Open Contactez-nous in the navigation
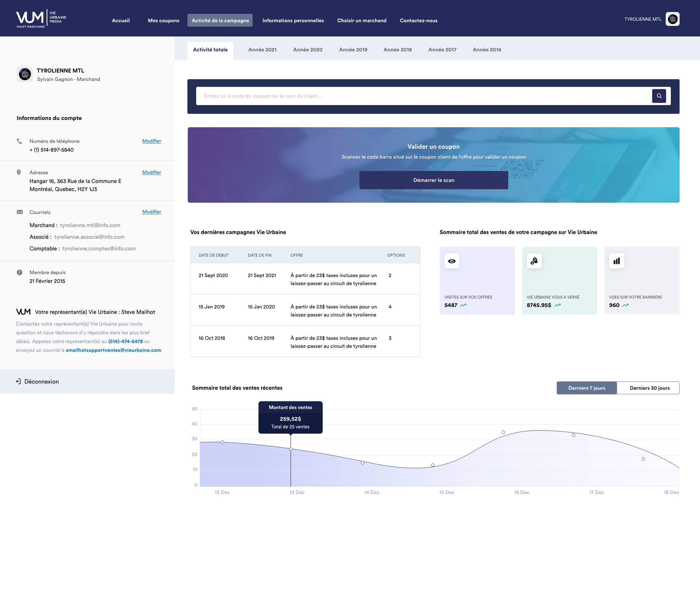 click(x=419, y=20)
